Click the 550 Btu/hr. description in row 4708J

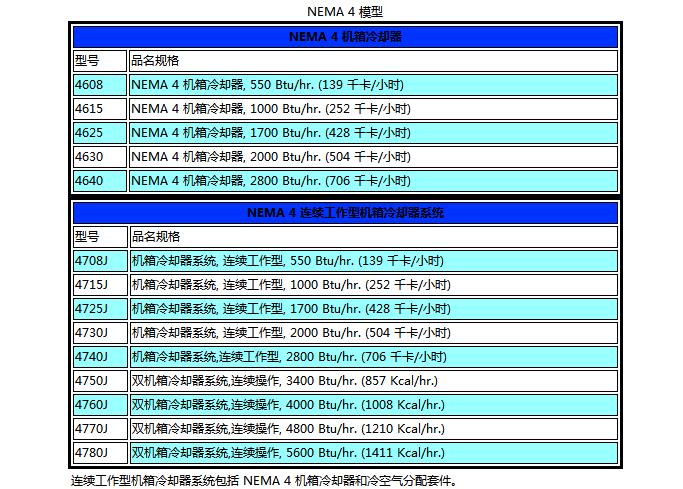tap(374, 261)
